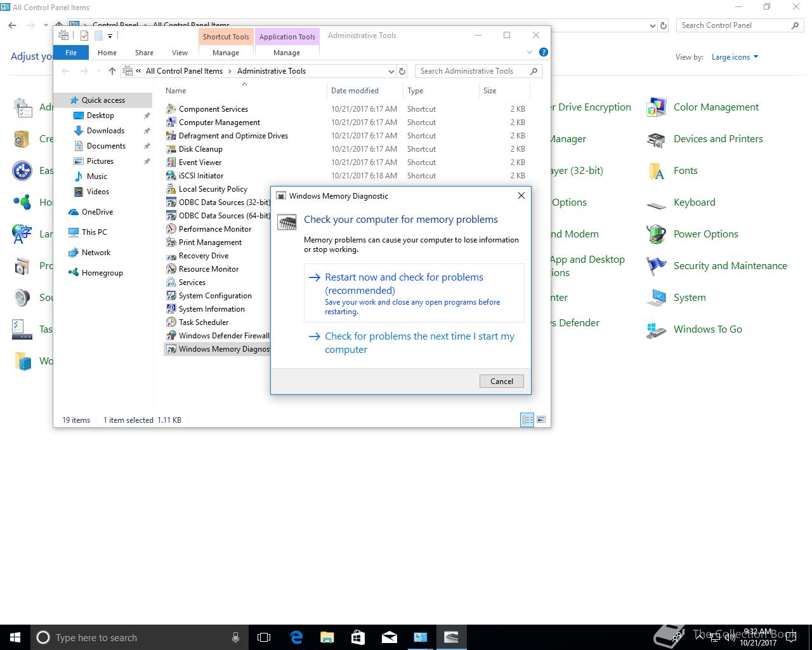Select the Resource Monitor icon
The image size is (812, 650).
pyautogui.click(x=171, y=269)
